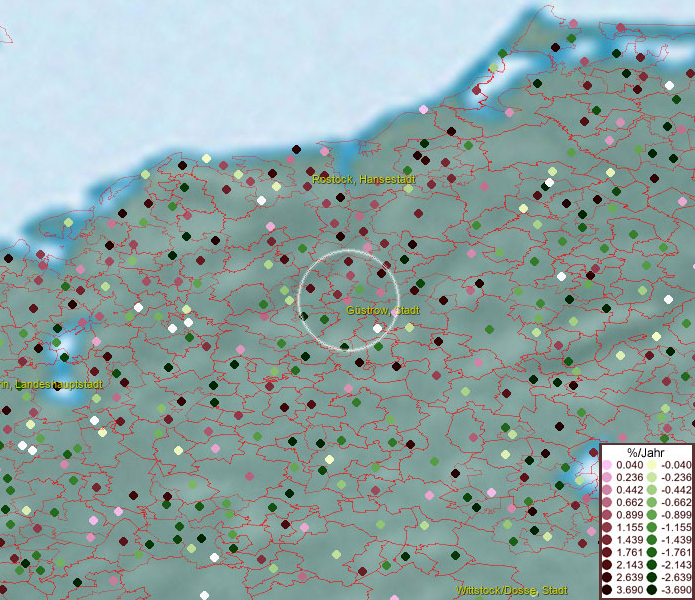Click the Rostock, Hansestadt city label
Screen dimensions: 695x600
(x=363, y=180)
